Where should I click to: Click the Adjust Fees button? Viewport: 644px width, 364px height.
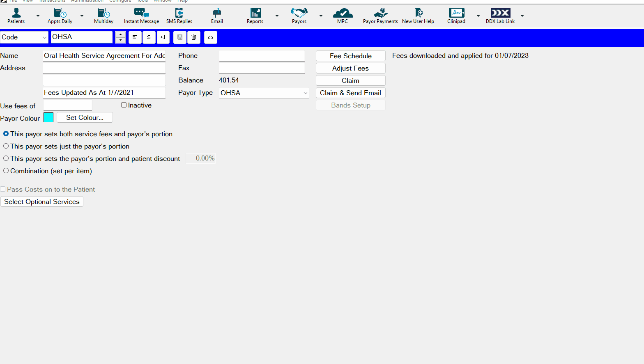tap(351, 68)
